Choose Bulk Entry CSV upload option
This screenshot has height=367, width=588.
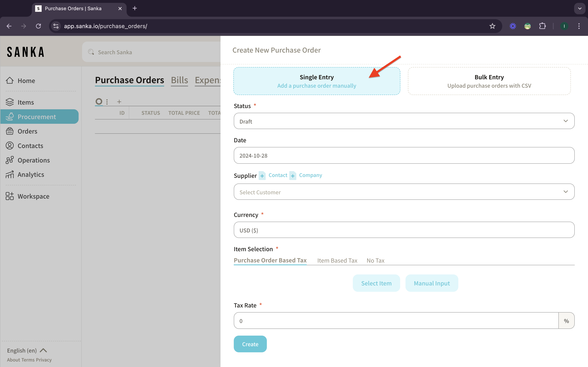489,81
